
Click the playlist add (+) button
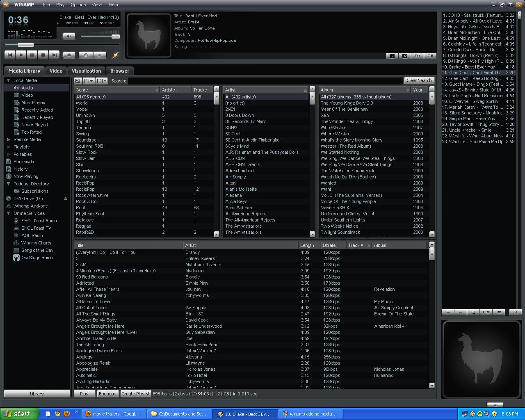(448, 312)
